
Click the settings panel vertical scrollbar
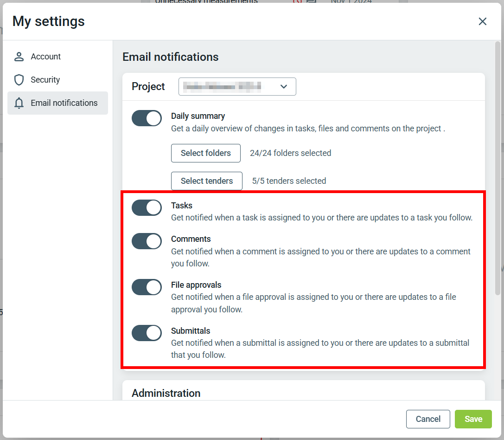pos(498,167)
